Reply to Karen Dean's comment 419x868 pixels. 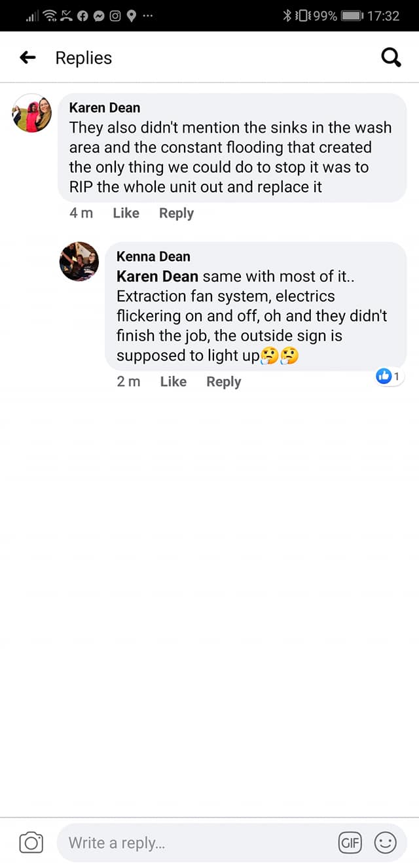pyautogui.click(x=176, y=213)
